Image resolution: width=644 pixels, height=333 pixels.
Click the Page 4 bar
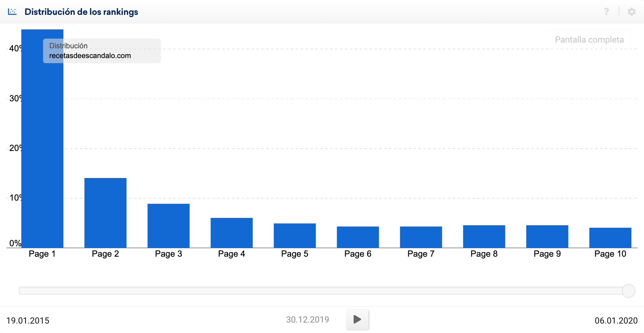click(x=231, y=233)
